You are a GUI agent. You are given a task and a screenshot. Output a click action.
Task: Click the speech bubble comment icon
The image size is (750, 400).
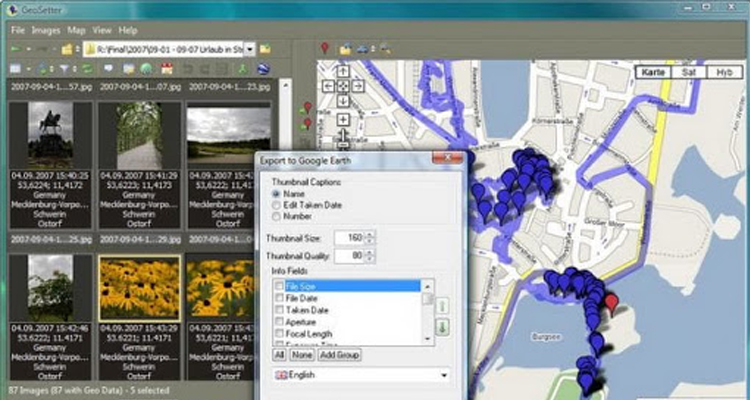pos(109,69)
